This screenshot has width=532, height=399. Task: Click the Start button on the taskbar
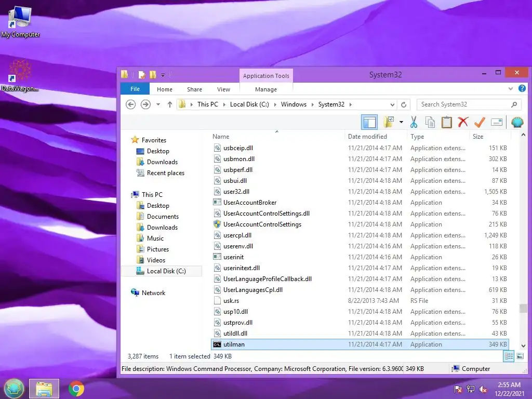(14, 389)
